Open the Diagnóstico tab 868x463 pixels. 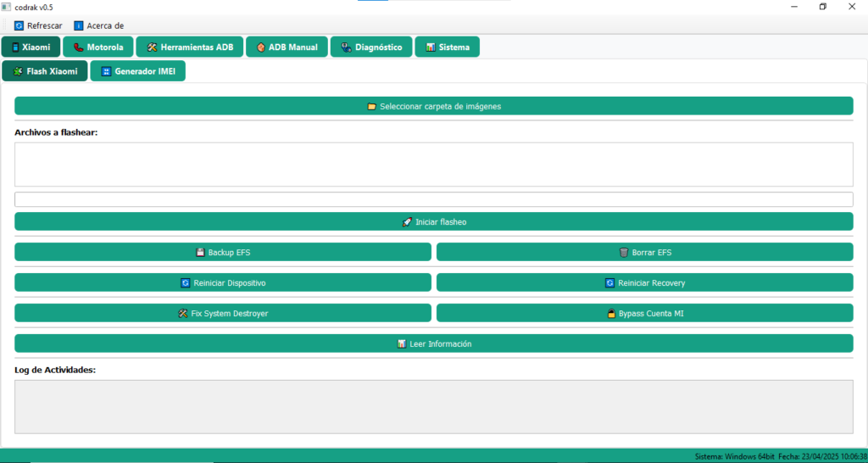point(371,47)
